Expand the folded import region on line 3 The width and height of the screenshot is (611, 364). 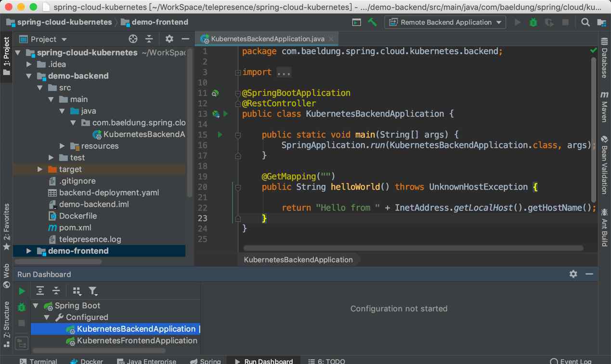pyautogui.click(x=237, y=72)
